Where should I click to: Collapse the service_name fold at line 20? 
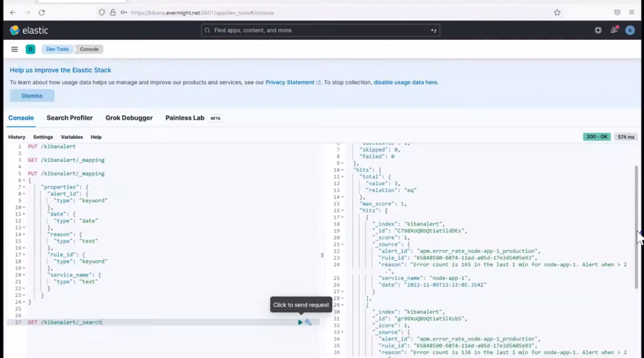24,275
